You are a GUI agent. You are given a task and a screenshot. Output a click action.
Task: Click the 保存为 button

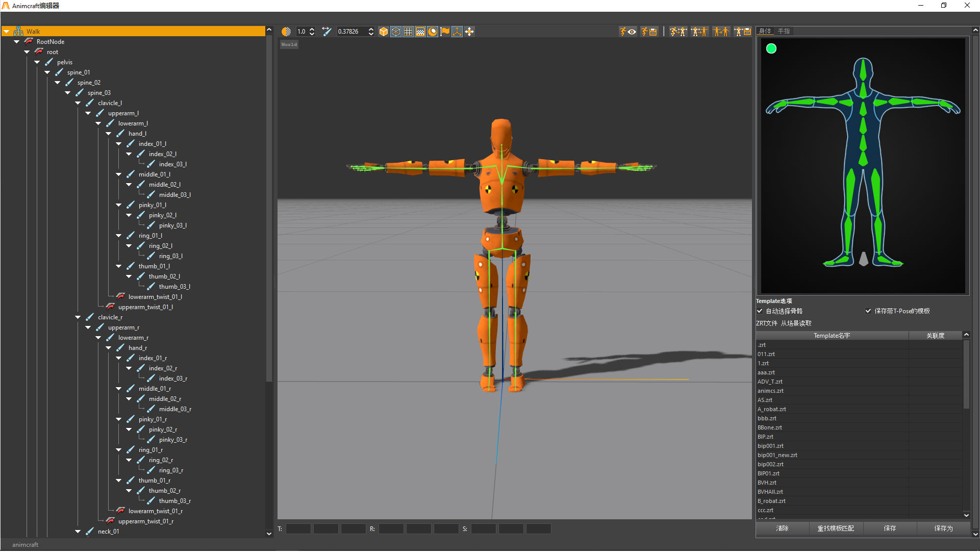pos(943,528)
